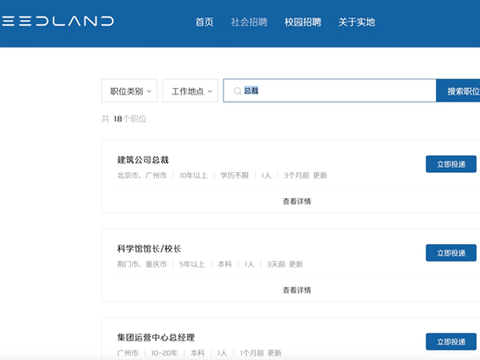Select the job title 集团运营中心总经理
This screenshot has height=360, width=480.
(x=156, y=338)
